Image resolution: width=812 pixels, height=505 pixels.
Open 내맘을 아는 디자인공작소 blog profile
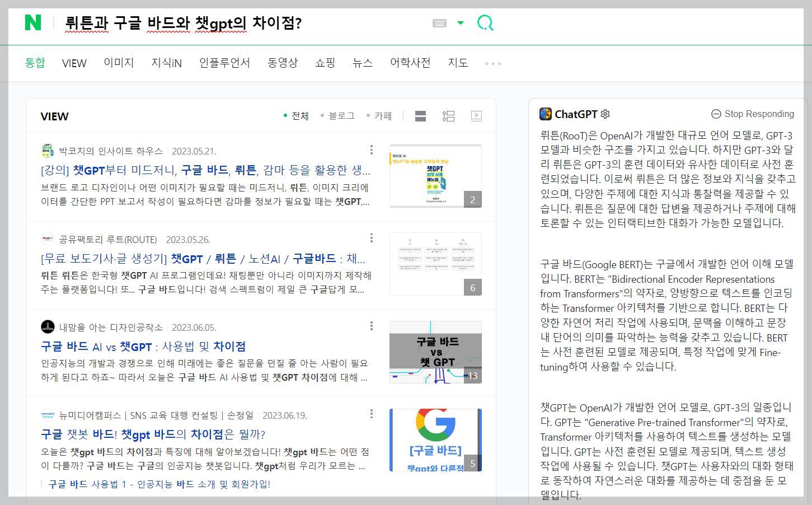click(x=111, y=328)
